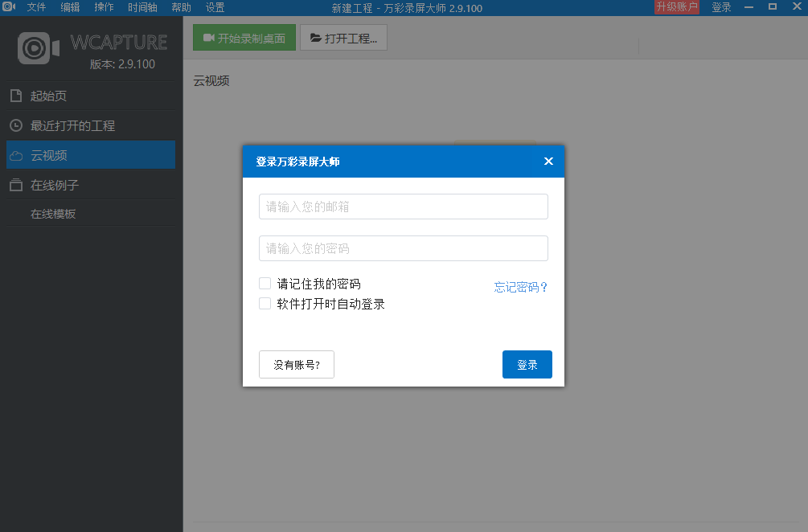Click the box icon beside 在线例子

coord(17,185)
